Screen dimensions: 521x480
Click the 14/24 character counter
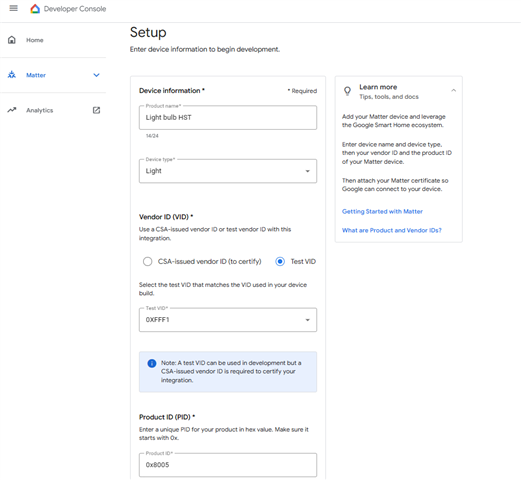(x=152, y=136)
